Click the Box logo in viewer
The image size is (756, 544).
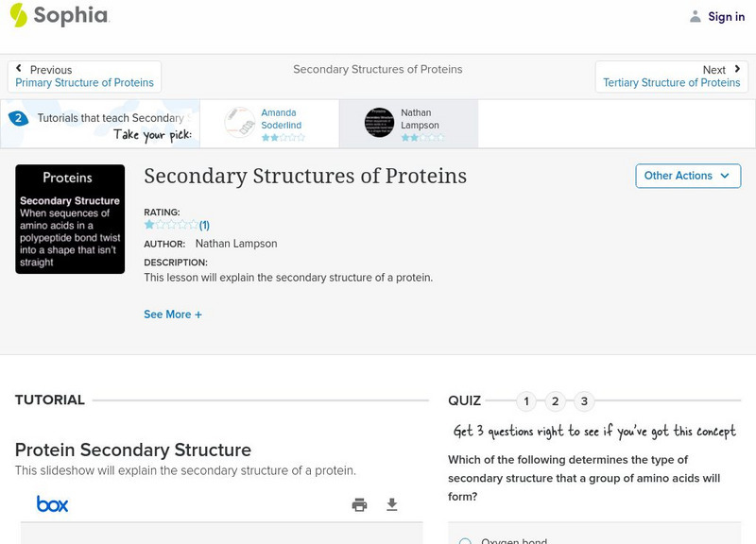point(53,504)
